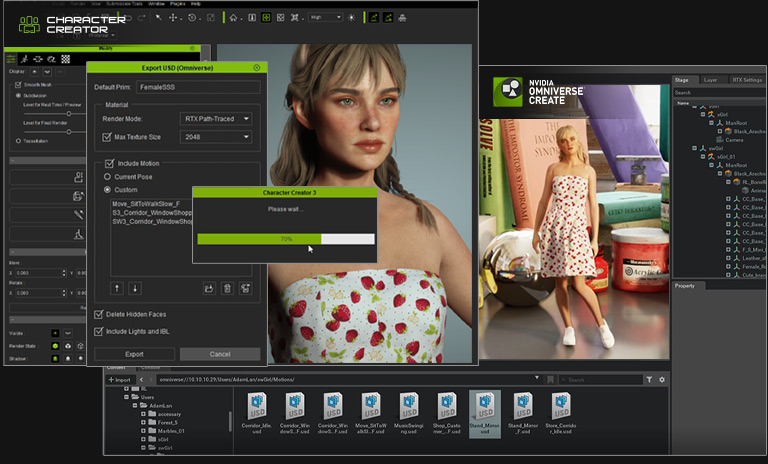Click the move motion up arrow icon
Viewport: 768px width, 464px height.
click(116, 288)
